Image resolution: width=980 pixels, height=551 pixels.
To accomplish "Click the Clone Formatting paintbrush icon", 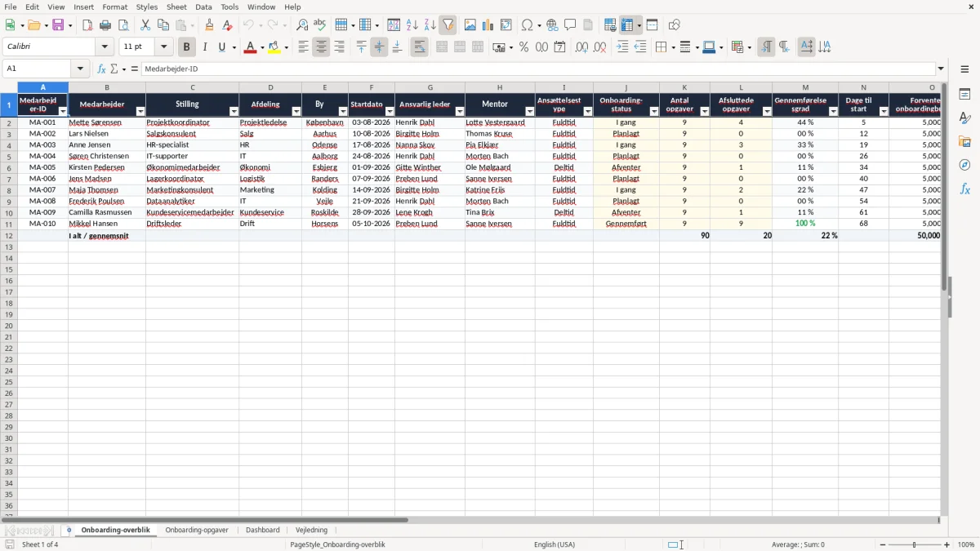I will coord(209,25).
